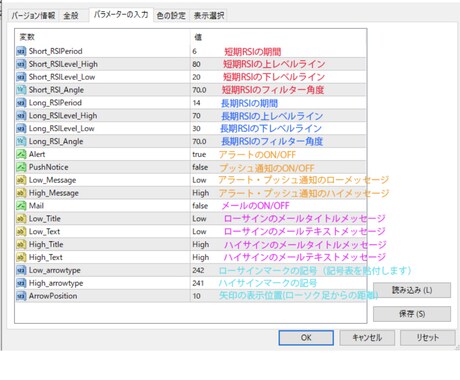Select the パラメーターの入力 tab
Screen dimensions: 460x380
(x=121, y=15)
